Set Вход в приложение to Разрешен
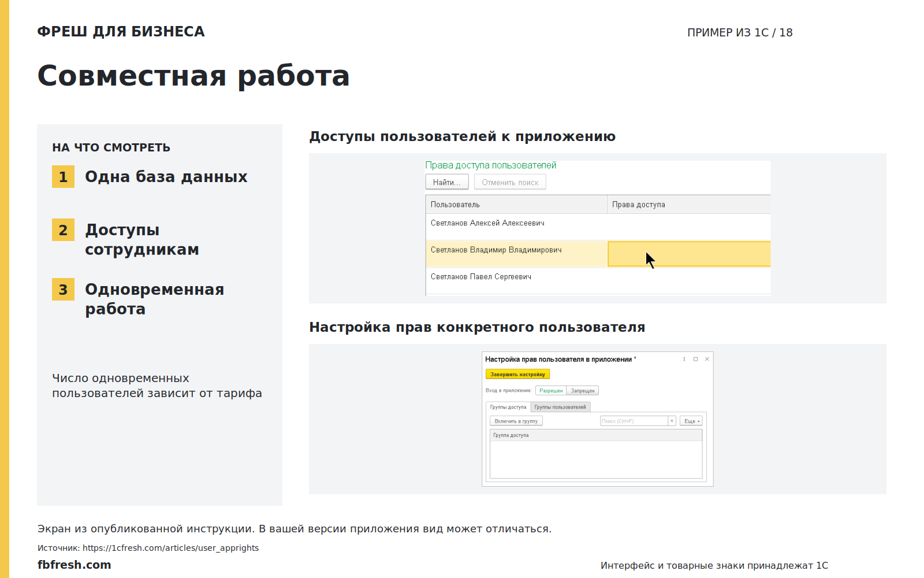This screenshot has height=578, width=924. pyautogui.click(x=551, y=391)
